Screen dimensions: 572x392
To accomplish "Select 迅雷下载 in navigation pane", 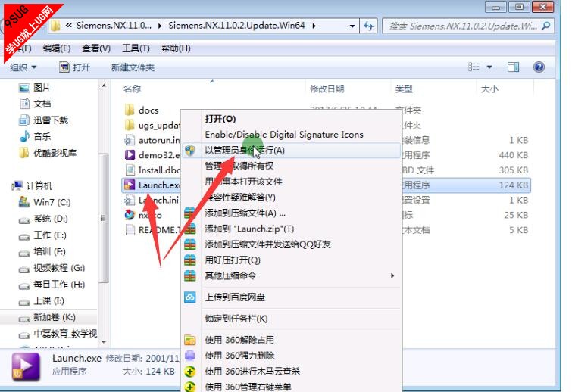I will click(43, 120).
